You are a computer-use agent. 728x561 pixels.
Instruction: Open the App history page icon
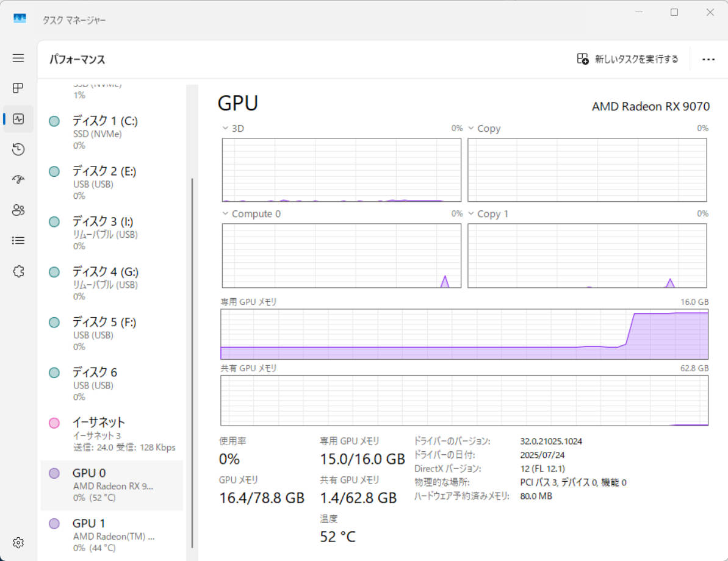point(18,149)
